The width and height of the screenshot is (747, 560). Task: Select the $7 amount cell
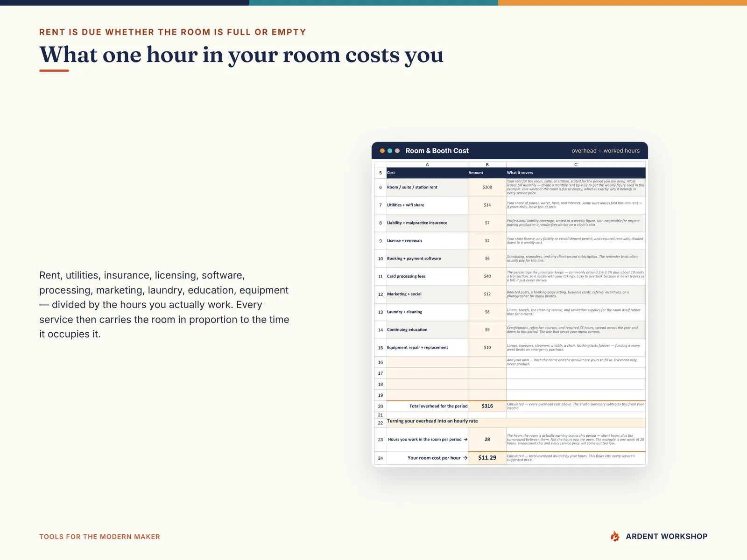point(487,223)
